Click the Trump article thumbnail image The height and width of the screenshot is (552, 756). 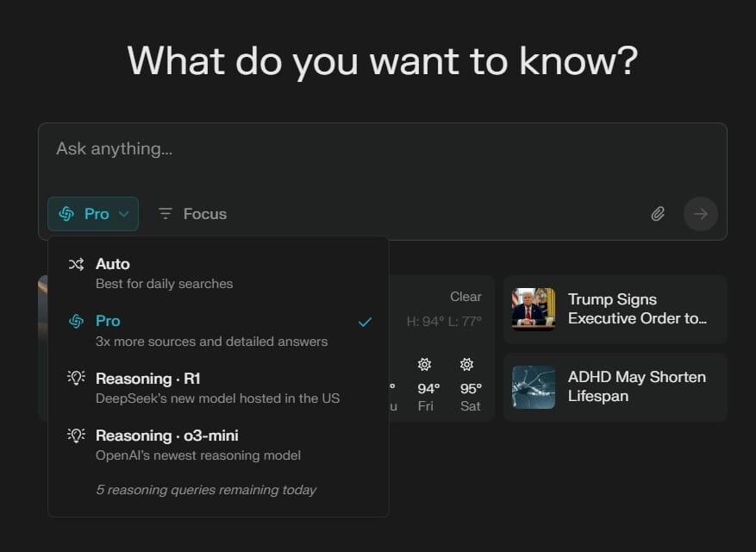pos(534,310)
